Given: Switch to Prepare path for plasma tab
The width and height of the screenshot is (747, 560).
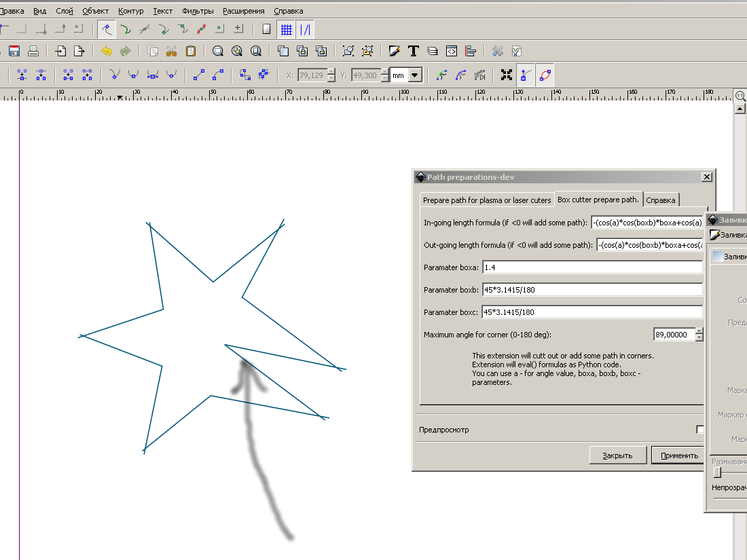Looking at the screenshot, I should pos(487,200).
